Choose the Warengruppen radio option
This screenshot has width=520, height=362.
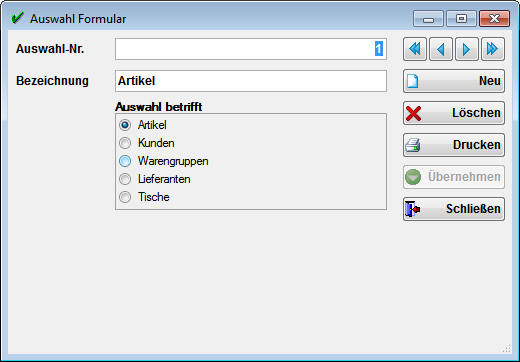point(125,161)
